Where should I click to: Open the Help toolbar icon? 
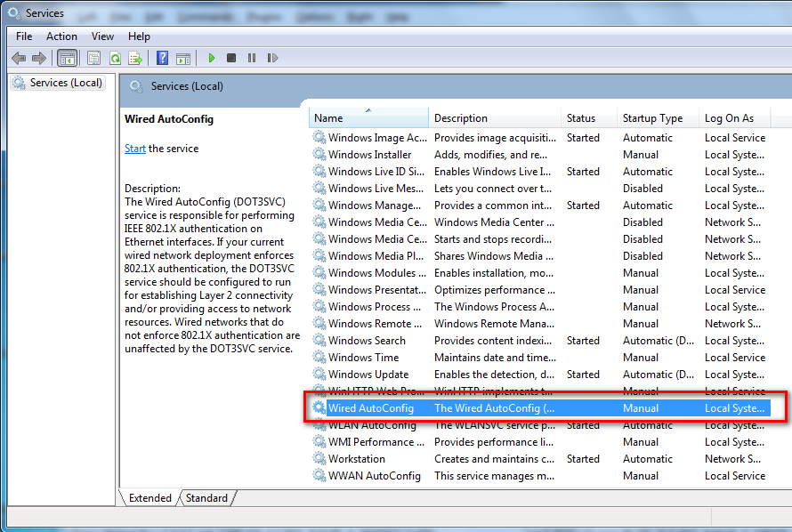coord(162,58)
